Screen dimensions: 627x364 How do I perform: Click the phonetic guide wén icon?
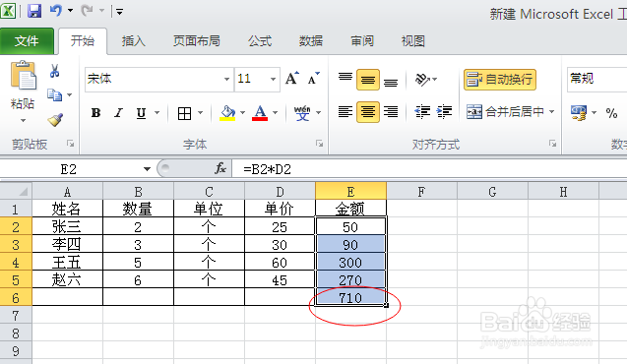(302, 113)
